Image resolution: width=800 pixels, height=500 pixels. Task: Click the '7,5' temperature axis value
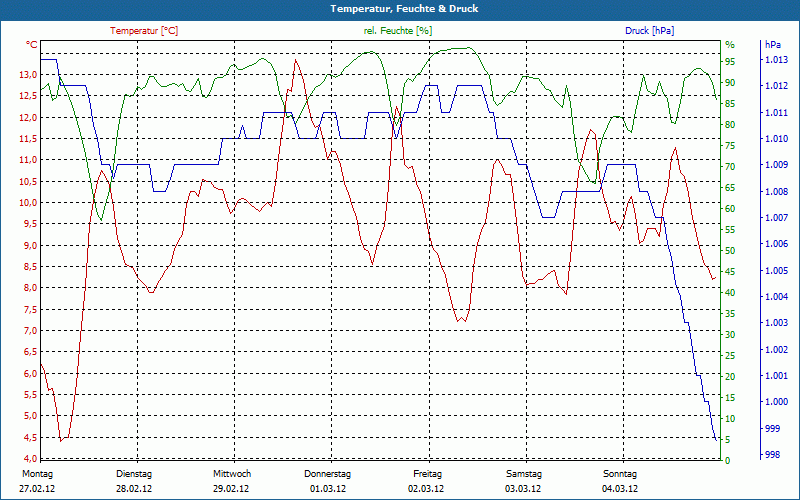[x=31, y=309]
